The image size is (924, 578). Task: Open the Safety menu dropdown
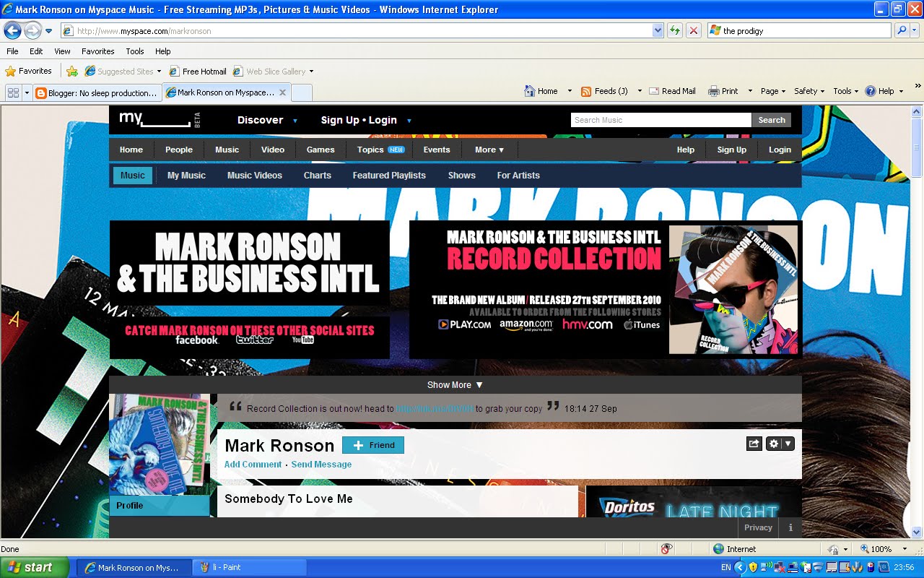(809, 91)
